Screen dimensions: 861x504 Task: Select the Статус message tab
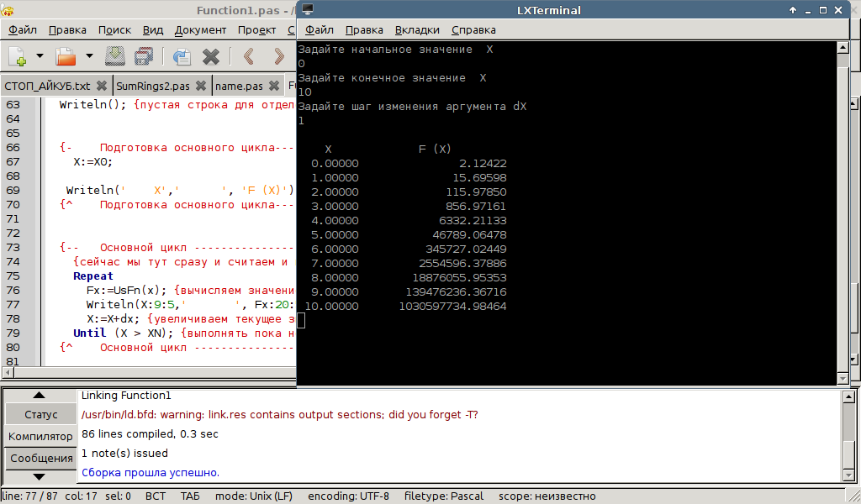click(40, 415)
